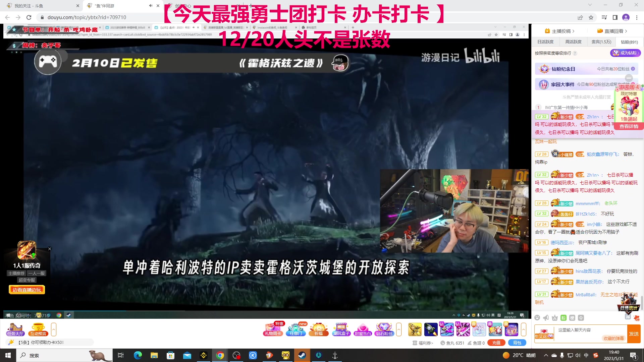The width and height of the screenshot is (644, 362).
Task: Open the 背包 backpack button
Action: [517, 343]
